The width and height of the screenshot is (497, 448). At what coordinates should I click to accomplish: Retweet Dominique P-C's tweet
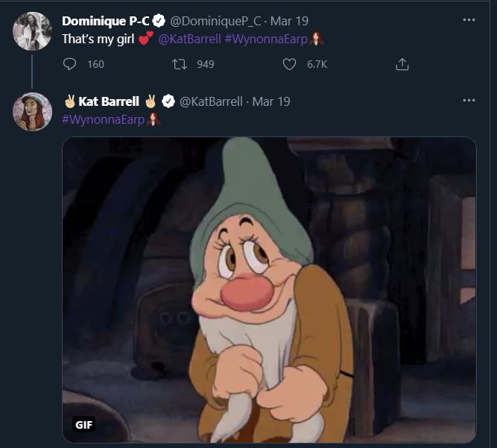pos(180,64)
